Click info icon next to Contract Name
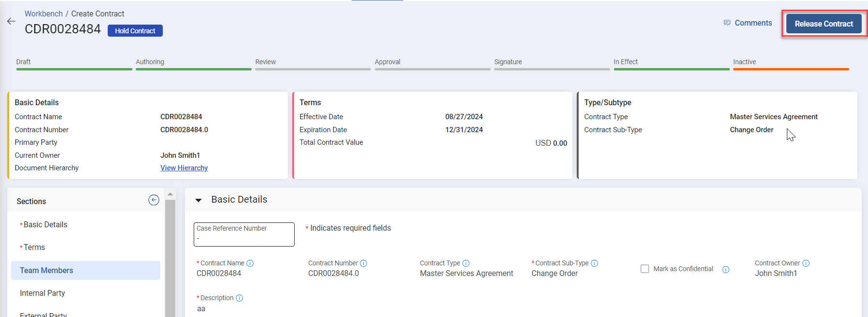Image resolution: width=868 pixels, height=317 pixels. pos(250,263)
